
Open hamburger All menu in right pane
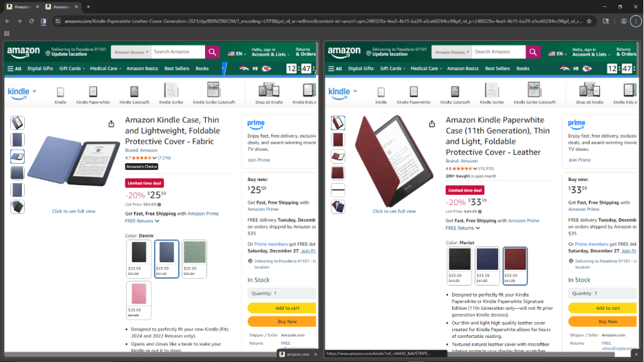coord(335,69)
